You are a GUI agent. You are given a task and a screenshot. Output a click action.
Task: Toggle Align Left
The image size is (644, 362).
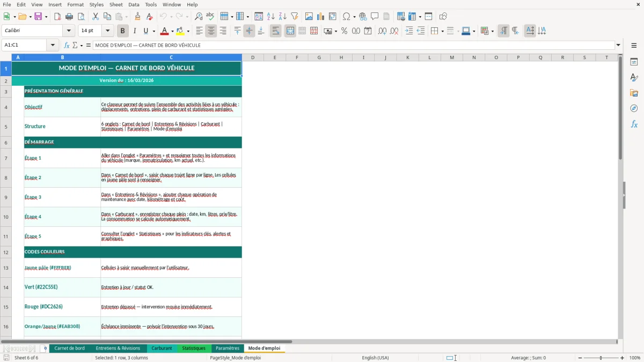click(x=199, y=31)
